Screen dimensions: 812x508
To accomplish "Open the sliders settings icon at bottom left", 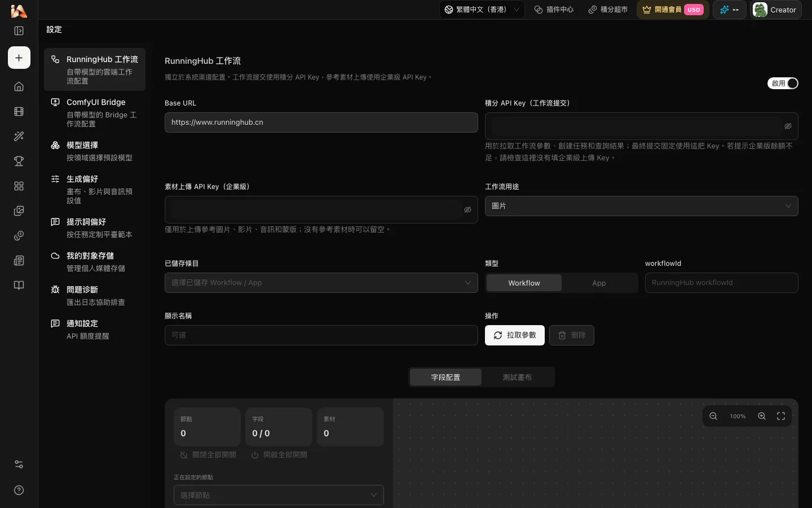I will pyautogui.click(x=19, y=465).
